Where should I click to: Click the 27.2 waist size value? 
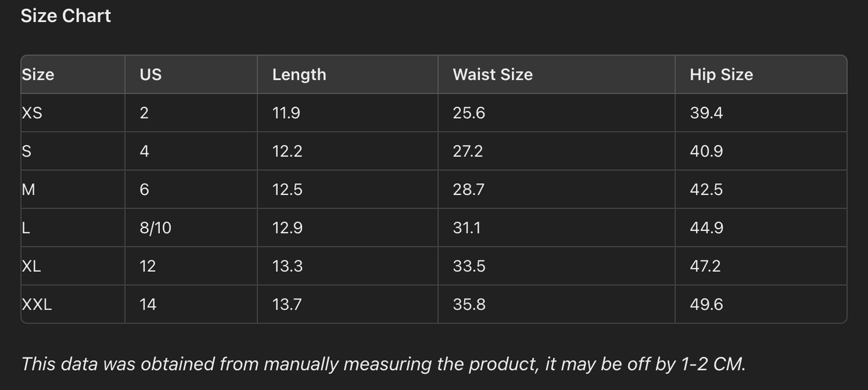467,151
